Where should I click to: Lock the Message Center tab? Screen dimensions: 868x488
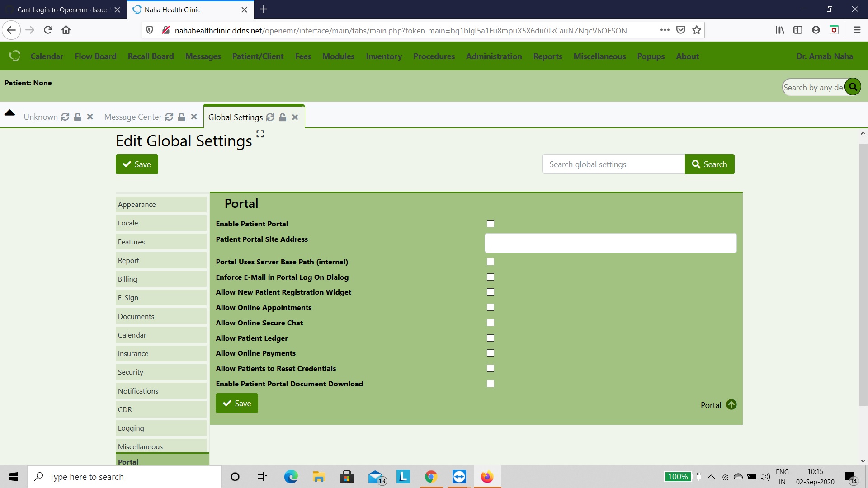[x=181, y=117]
